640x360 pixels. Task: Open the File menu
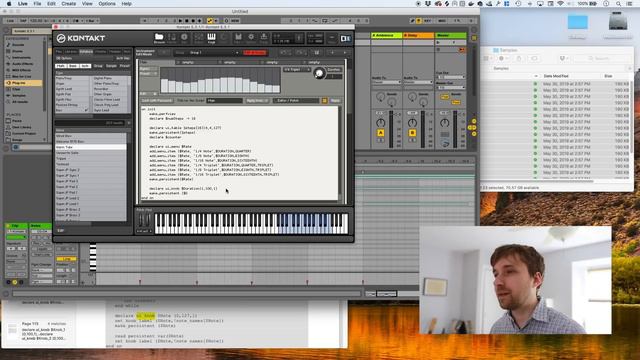37,4
